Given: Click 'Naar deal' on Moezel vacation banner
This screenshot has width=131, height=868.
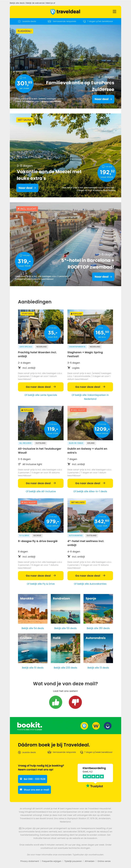Looking at the screenshot, I should pos(28,188).
